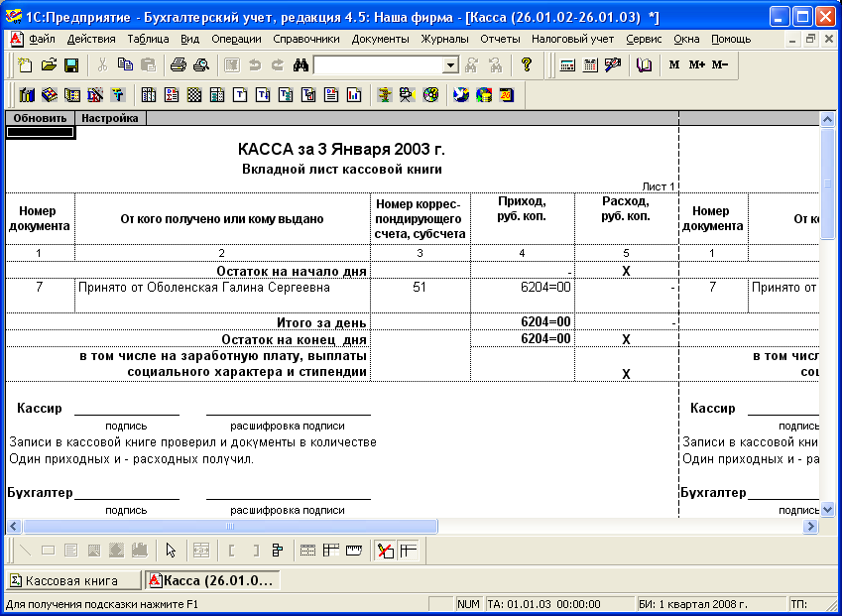Click the binoculars search icon
Image resolution: width=842 pixels, height=616 pixels.
pyautogui.click(x=301, y=65)
